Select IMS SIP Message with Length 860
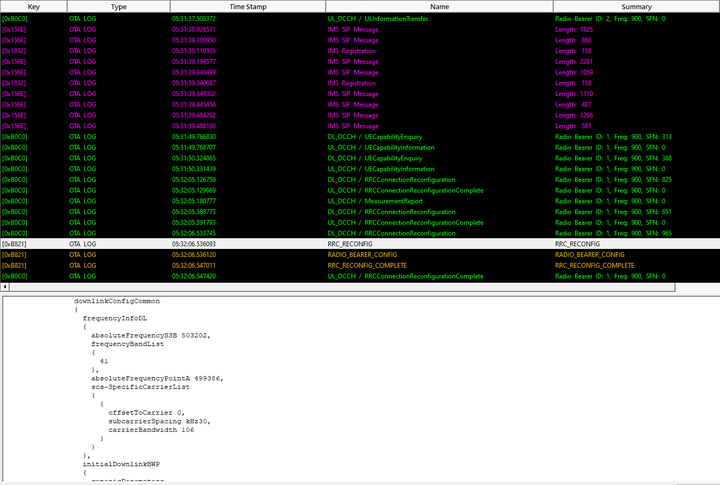 [360, 40]
